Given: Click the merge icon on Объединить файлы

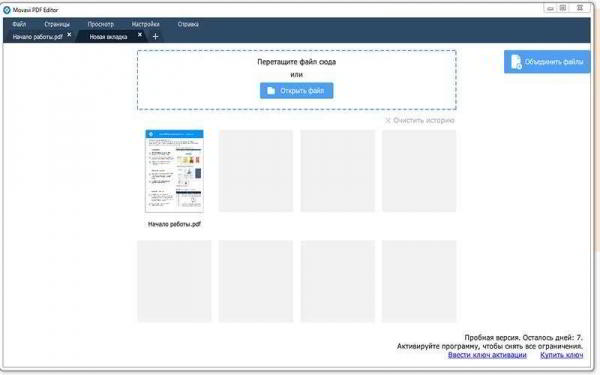Looking at the screenshot, I should click(516, 62).
